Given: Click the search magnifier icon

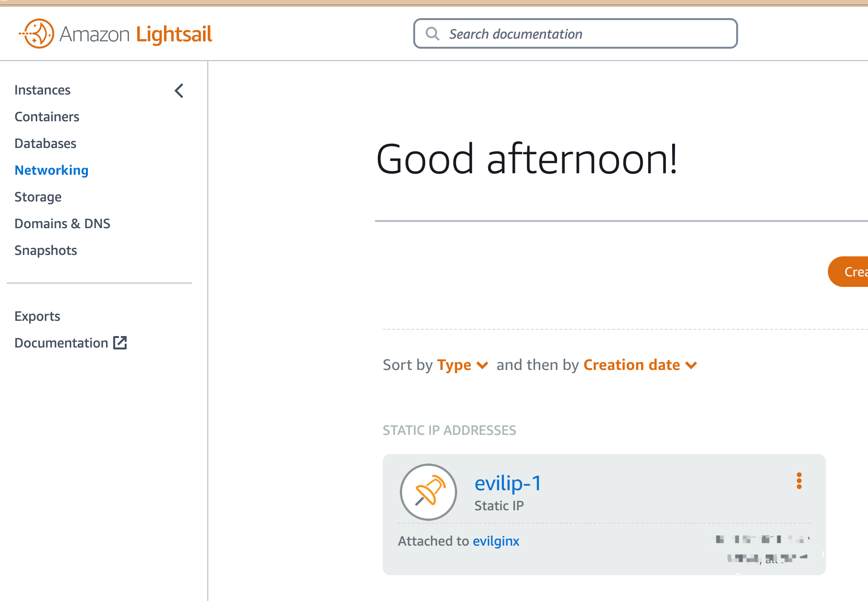Looking at the screenshot, I should (432, 34).
